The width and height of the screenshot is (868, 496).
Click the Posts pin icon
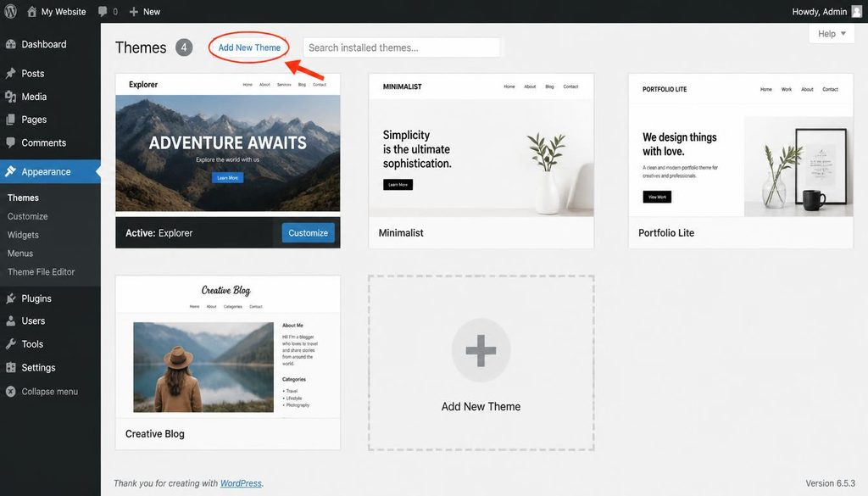[10, 73]
